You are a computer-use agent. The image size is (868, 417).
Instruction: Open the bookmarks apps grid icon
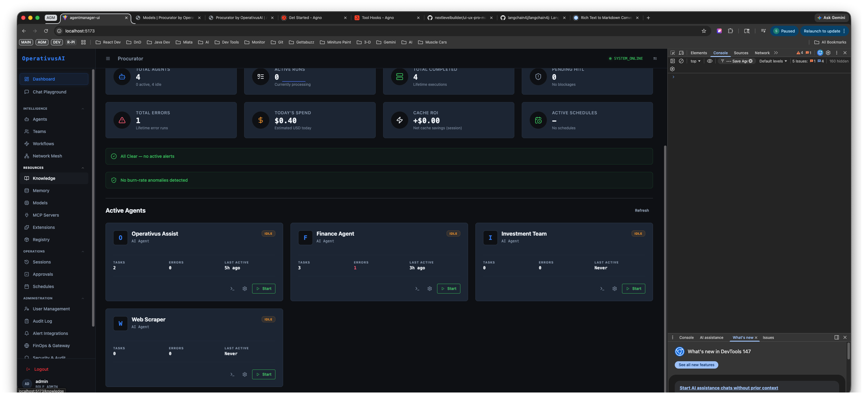83,42
